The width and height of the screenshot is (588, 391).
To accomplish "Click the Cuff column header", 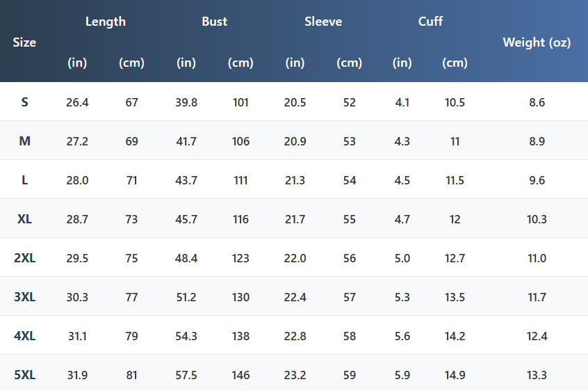I will (430, 22).
